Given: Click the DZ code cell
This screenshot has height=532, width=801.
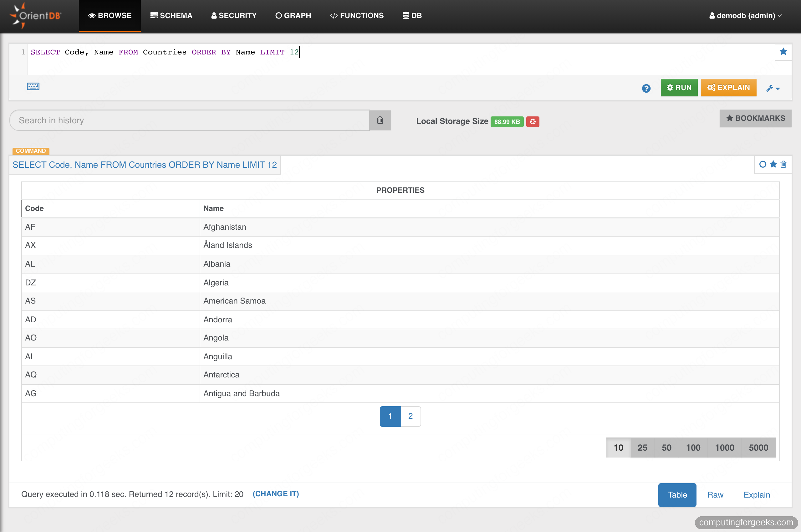Looking at the screenshot, I should tap(110, 283).
